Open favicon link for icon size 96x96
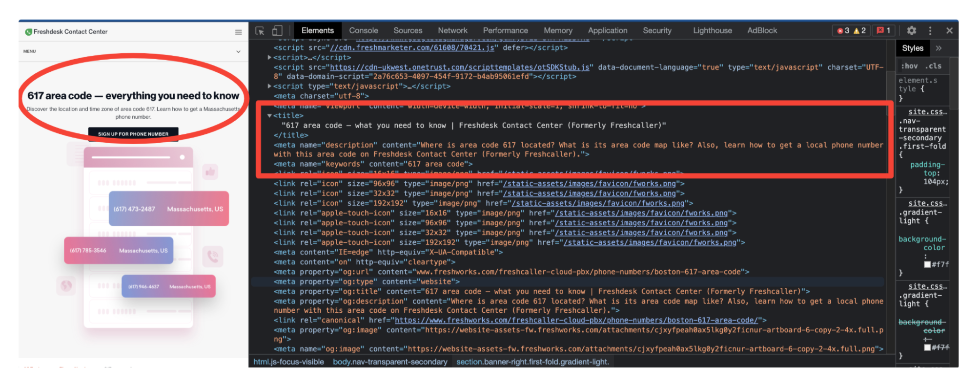The width and height of the screenshot is (980, 388). pos(590,184)
